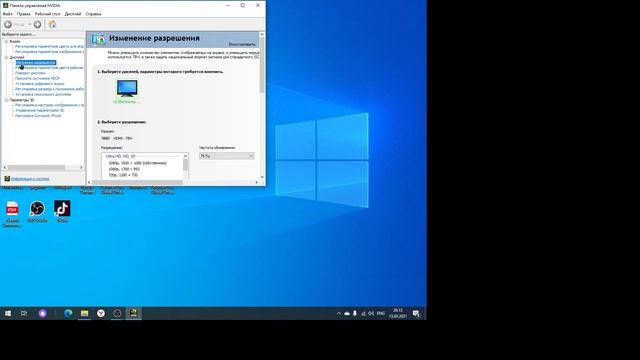Open video image settings under Видео
The height and width of the screenshot is (360, 640).
(49, 52)
